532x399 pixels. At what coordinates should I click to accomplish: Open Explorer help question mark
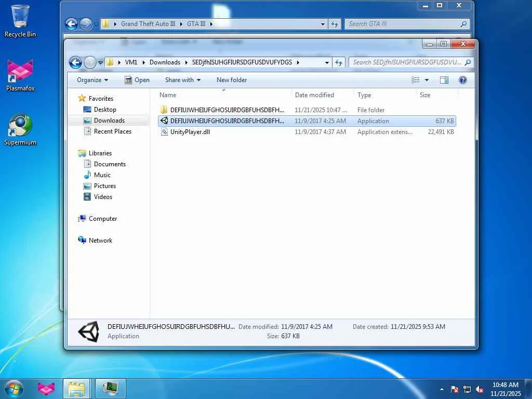[x=462, y=80]
